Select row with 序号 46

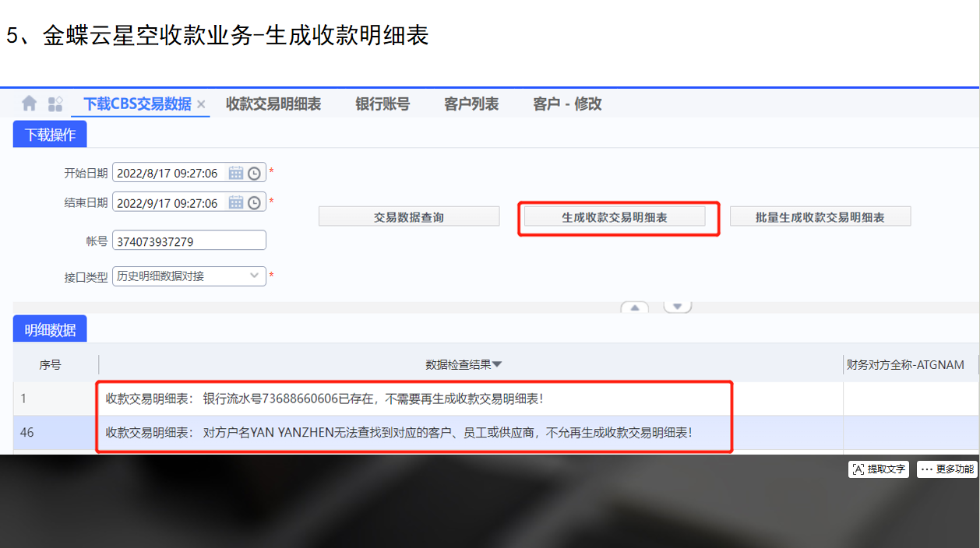pyautogui.click(x=496, y=432)
